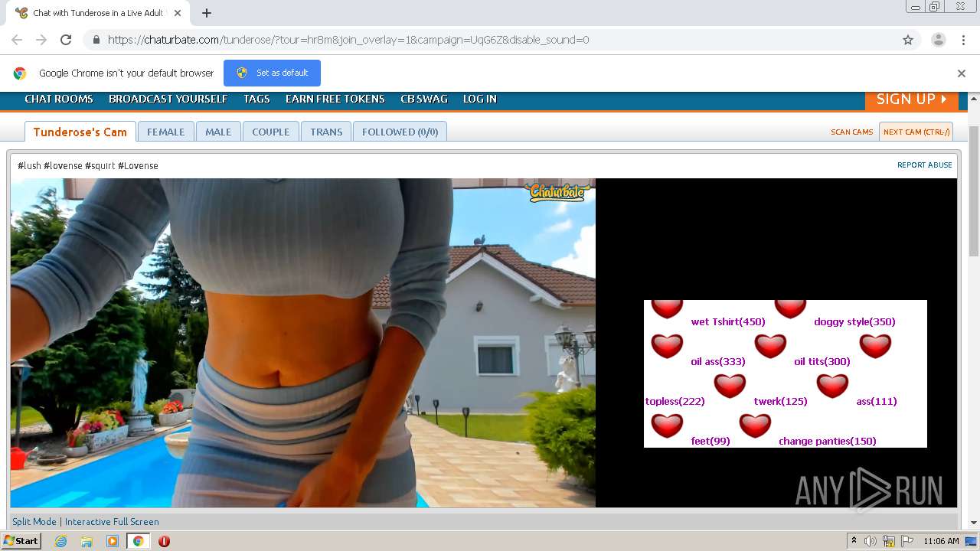Open the network tray icon
This screenshot has height=551, width=980.
889,541
